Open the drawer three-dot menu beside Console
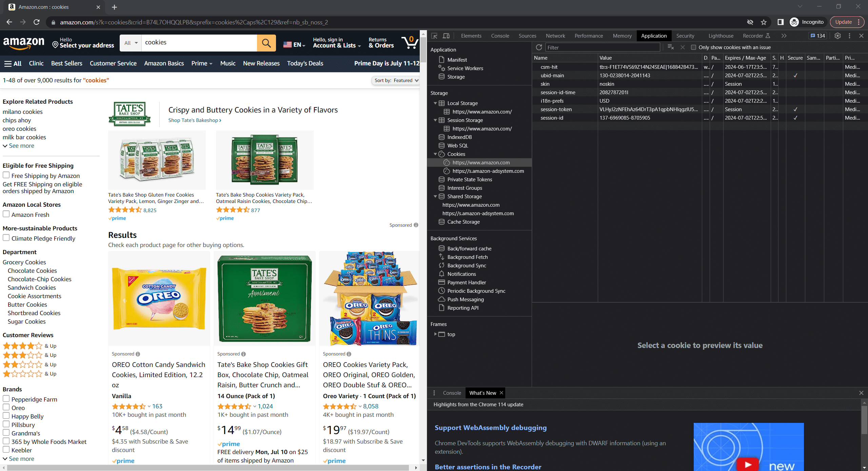The image size is (868, 471). pos(434,393)
